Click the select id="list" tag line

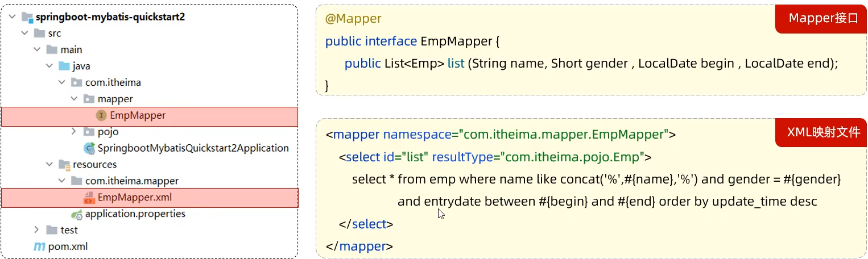[495, 157]
